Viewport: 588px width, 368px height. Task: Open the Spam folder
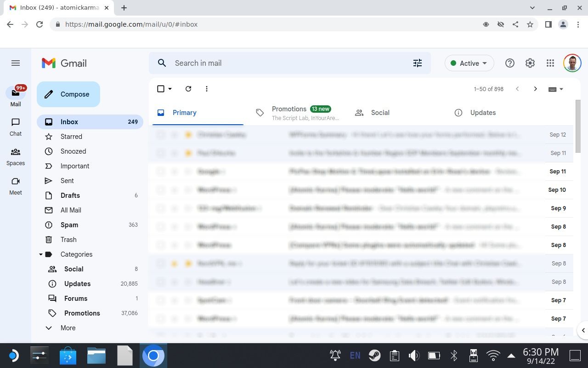point(69,224)
